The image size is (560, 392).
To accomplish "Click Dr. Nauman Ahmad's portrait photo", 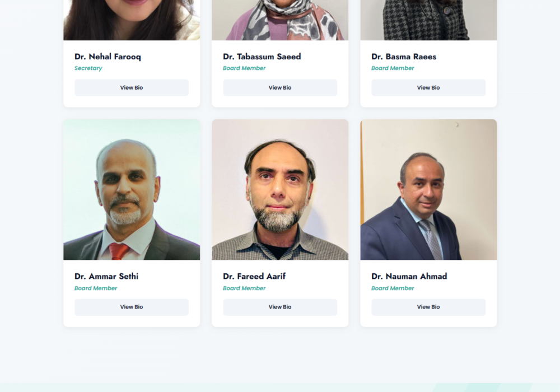I will (x=428, y=190).
